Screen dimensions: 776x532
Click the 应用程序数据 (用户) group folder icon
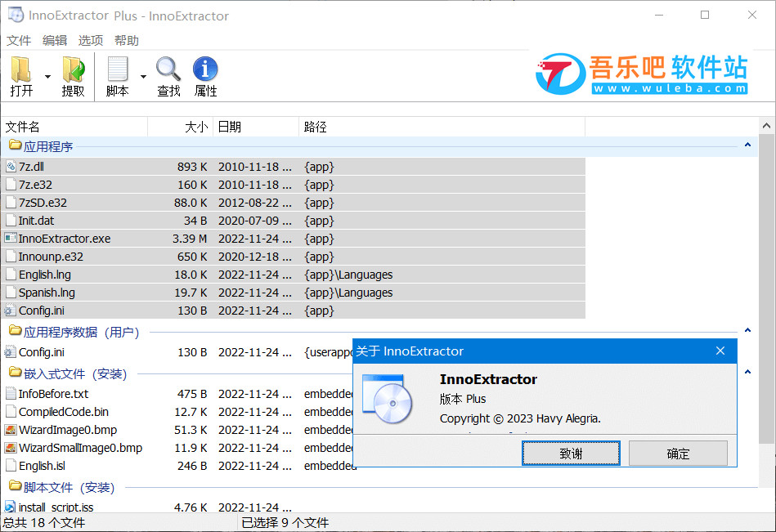click(16, 331)
